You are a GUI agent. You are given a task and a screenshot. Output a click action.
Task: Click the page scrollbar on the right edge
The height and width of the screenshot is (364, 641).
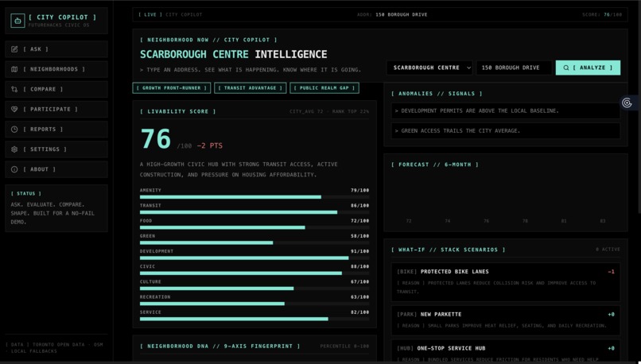pos(639,108)
